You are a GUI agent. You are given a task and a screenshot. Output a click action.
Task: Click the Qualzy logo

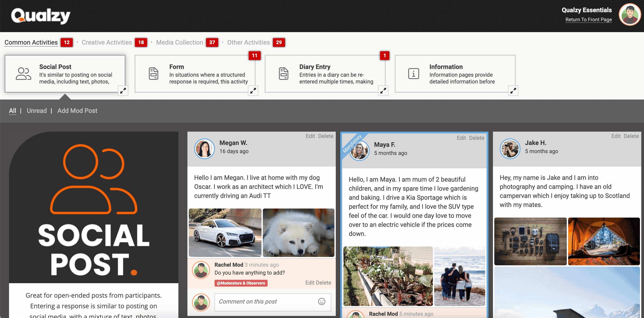[x=40, y=16]
